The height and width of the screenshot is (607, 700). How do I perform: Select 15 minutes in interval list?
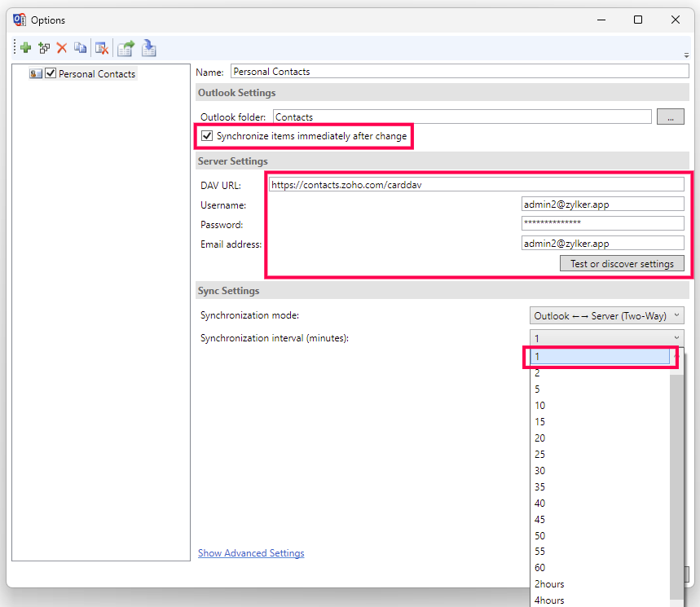coord(540,421)
